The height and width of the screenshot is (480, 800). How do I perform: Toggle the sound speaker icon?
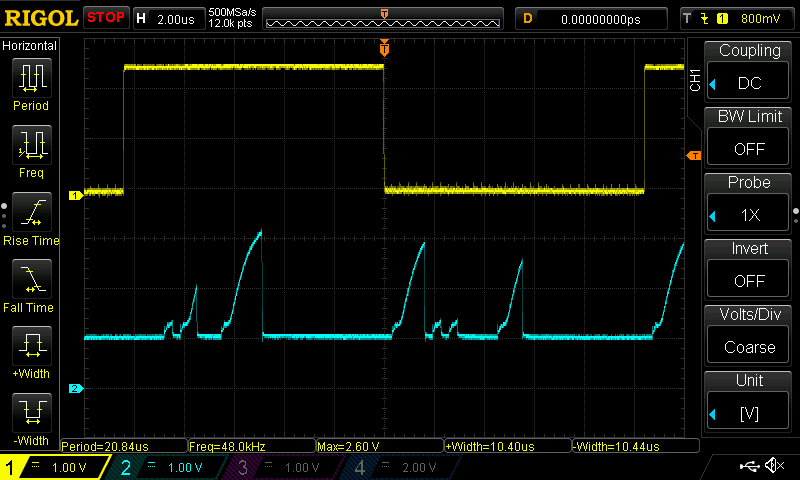coord(774,466)
